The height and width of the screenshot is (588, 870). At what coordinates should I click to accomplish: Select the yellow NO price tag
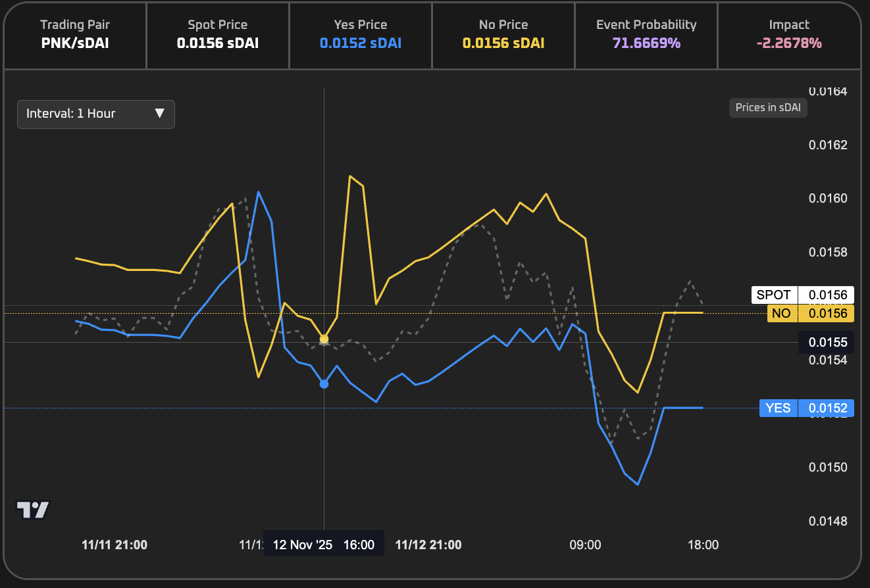click(x=781, y=314)
